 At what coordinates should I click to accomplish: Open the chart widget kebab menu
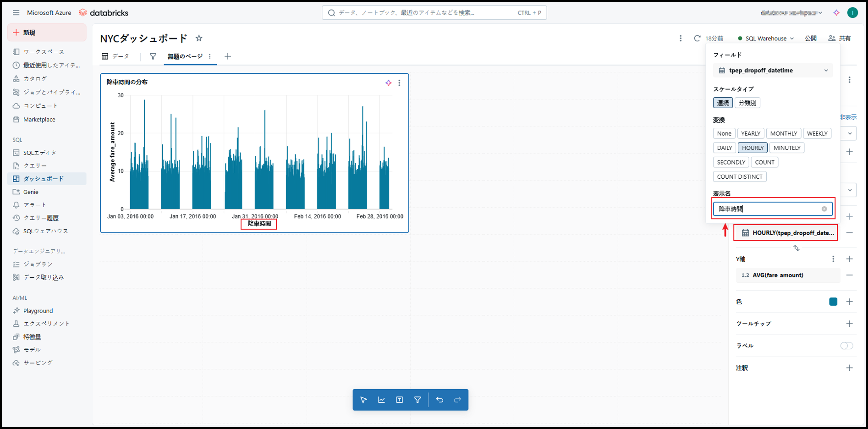click(399, 83)
